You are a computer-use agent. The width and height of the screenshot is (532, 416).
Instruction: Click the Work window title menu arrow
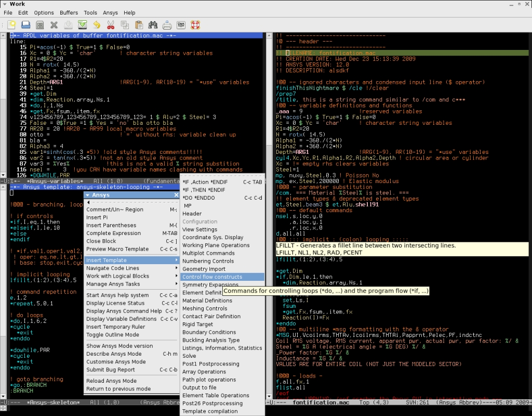coord(5,4)
